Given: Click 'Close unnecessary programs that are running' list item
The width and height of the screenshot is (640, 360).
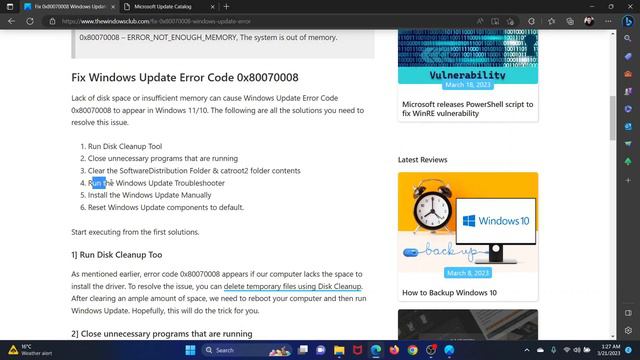Looking at the screenshot, I should [163, 158].
